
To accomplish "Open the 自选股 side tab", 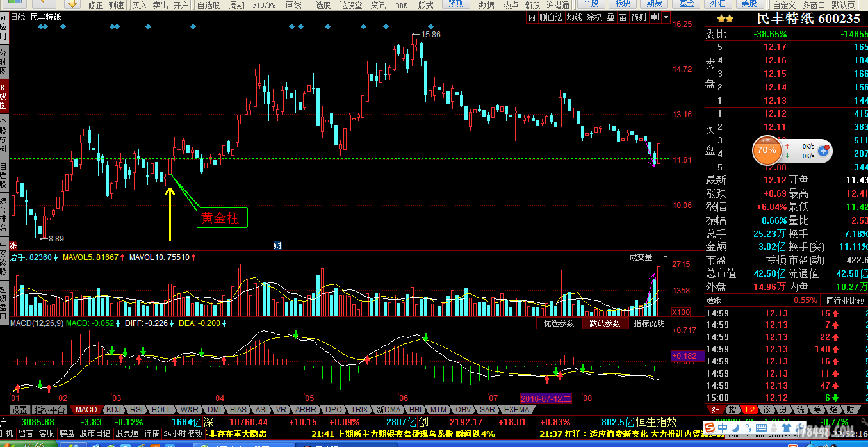I will 4,175.
